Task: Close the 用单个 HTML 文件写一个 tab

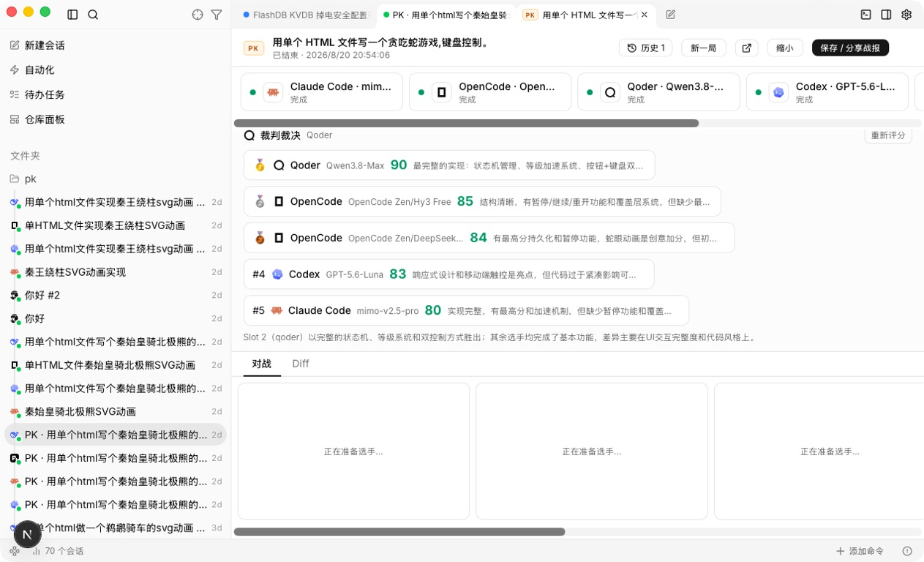Action: pyautogui.click(x=644, y=15)
